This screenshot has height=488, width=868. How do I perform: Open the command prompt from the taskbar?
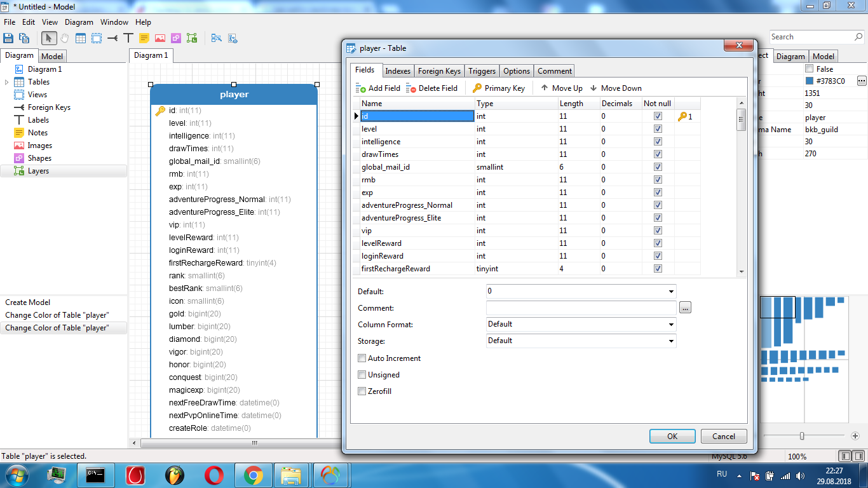[x=95, y=475]
